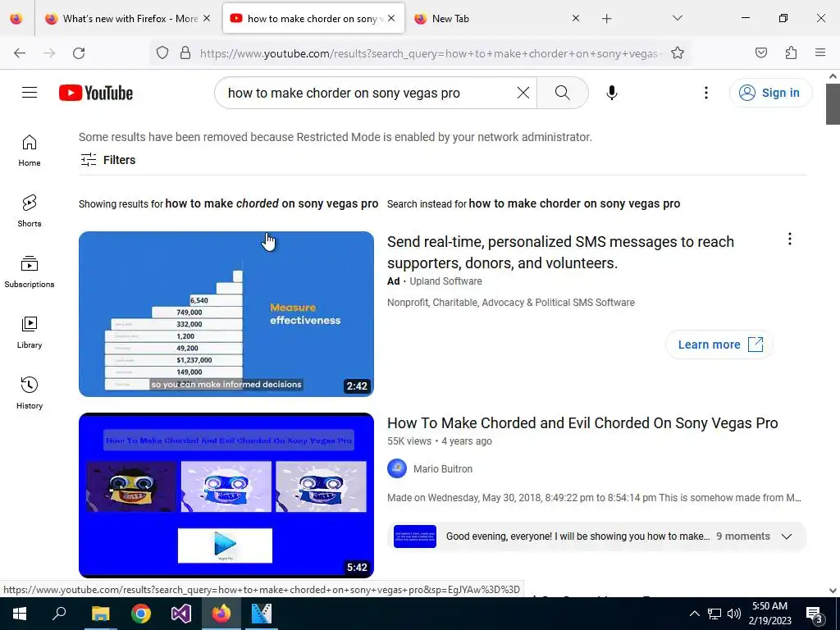Show hidden system tray icons
The image size is (840, 630).
pyautogui.click(x=694, y=614)
